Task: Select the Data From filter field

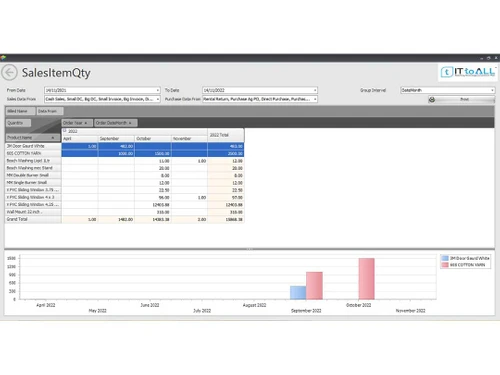Action: point(50,111)
